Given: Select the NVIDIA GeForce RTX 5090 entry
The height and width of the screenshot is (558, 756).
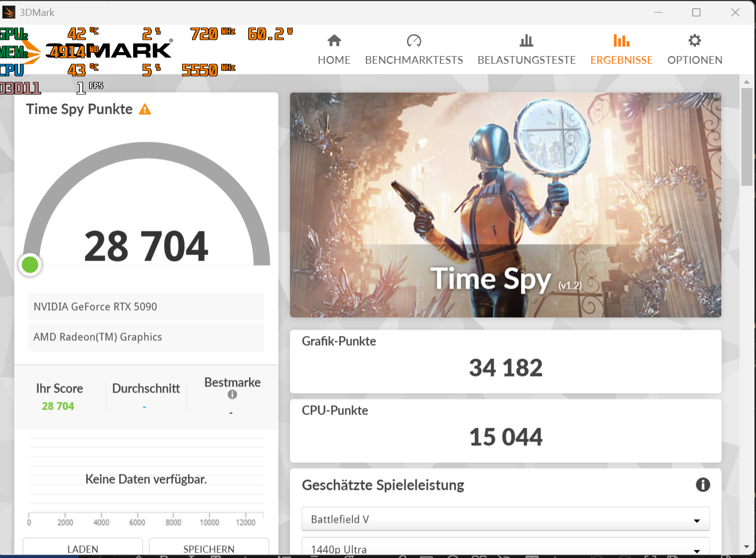Looking at the screenshot, I should click(x=146, y=306).
